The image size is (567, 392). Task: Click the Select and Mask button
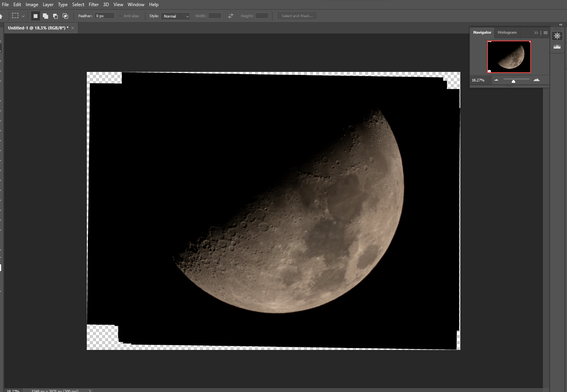[297, 16]
